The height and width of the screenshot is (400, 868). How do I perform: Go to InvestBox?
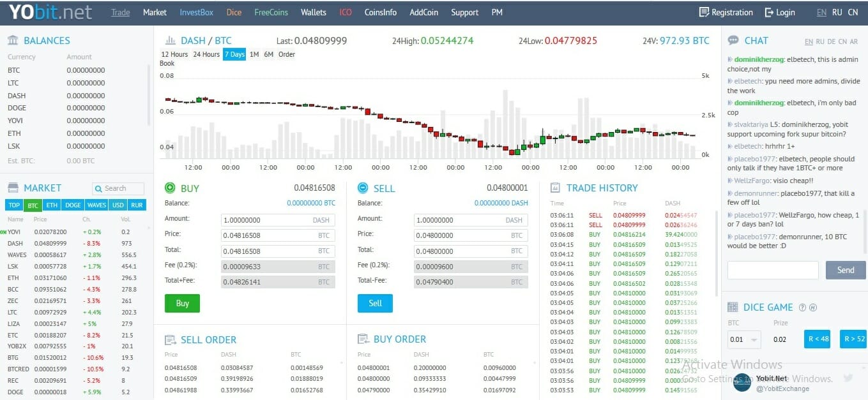click(197, 12)
